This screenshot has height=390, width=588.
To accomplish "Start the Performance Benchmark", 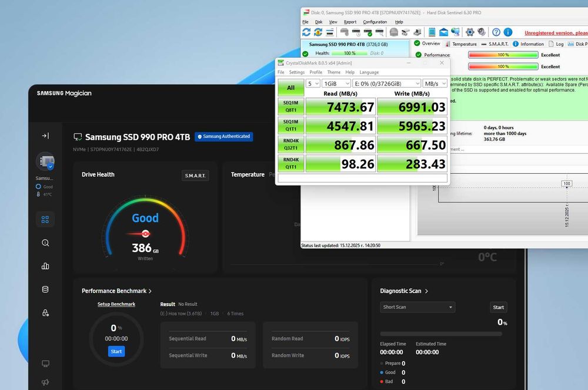I will pyautogui.click(x=116, y=351).
